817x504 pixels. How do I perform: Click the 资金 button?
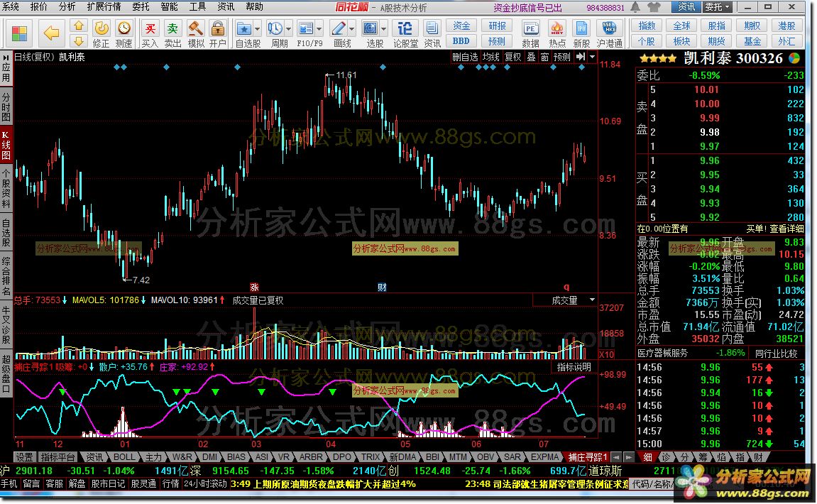click(x=461, y=26)
